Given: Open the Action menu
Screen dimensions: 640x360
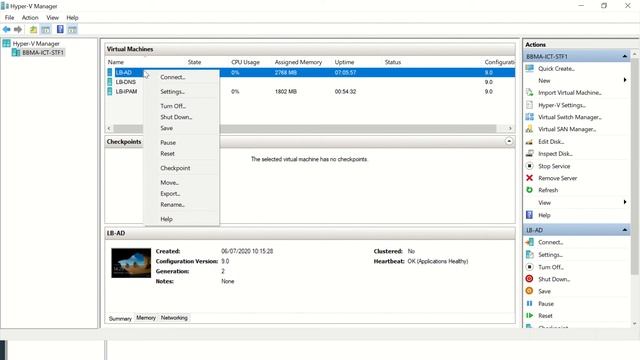Looking at the screenshot, I should [30, 18].
